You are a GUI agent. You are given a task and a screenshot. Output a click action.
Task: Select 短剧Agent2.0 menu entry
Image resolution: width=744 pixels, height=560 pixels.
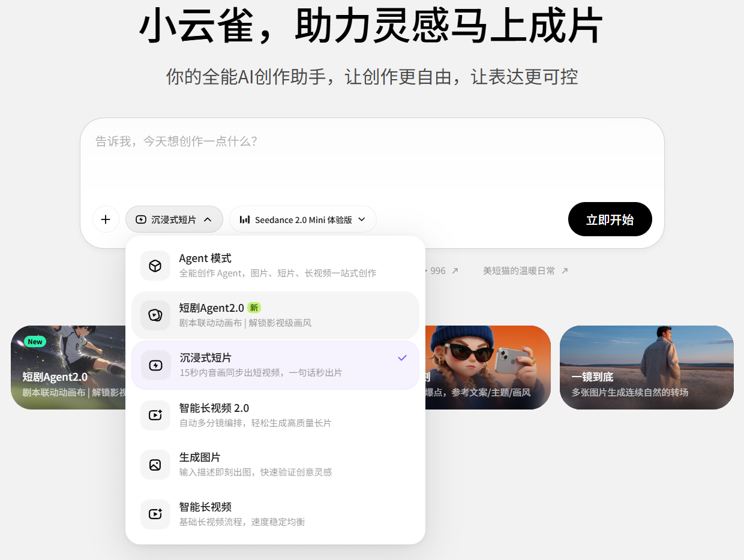point(275,315)
